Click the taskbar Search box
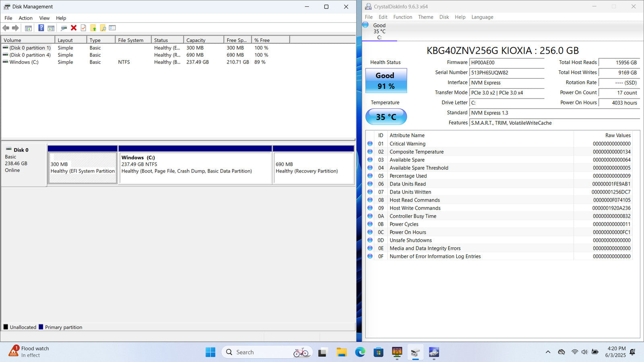 pyautogui.click(x=267, y=352)
